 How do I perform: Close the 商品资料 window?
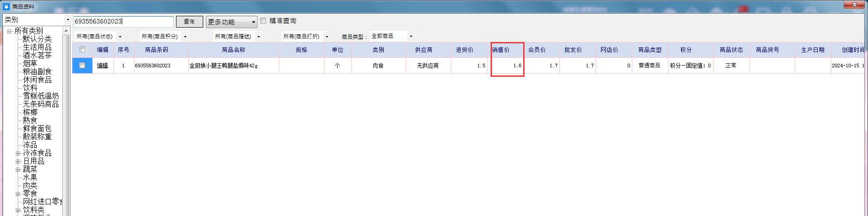(854, 5)
